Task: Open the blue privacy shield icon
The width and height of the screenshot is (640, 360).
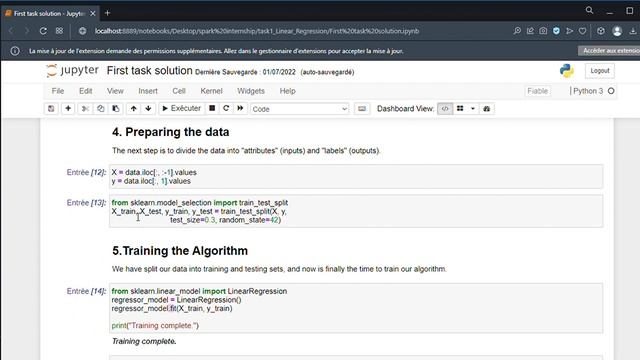Action: tap(556, 31)
